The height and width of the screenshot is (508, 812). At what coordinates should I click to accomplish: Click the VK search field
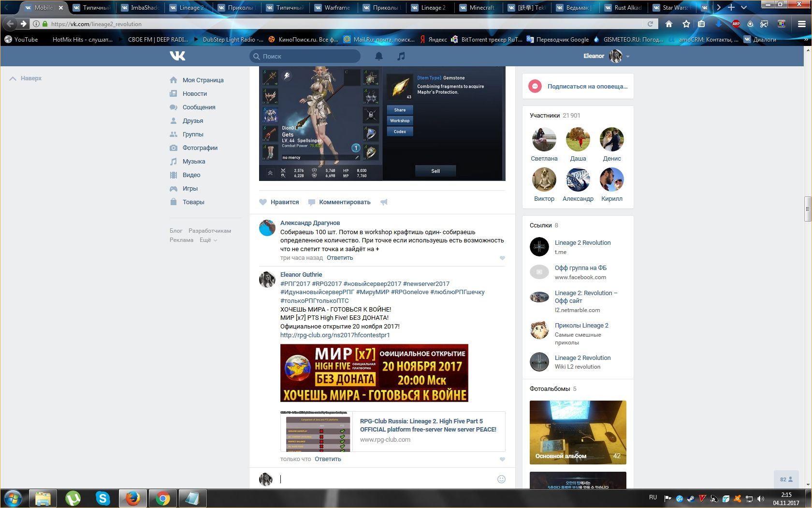pos(305,56)
